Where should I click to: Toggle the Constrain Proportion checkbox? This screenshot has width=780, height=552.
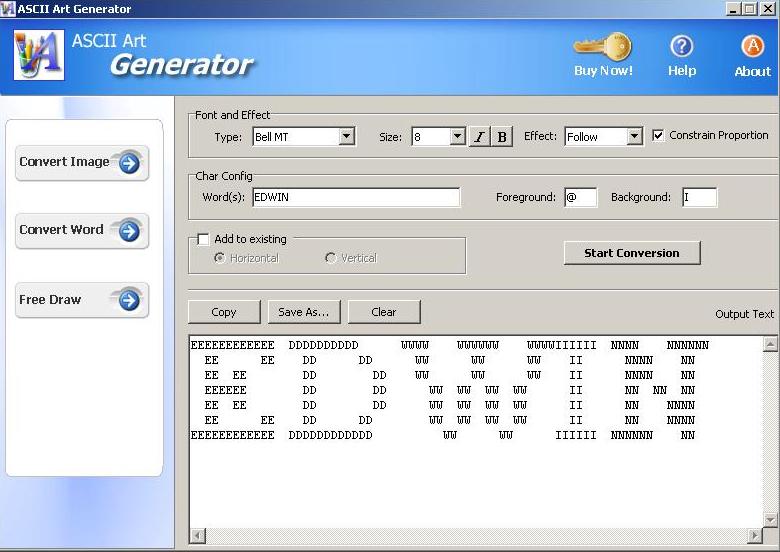[658, 135]
